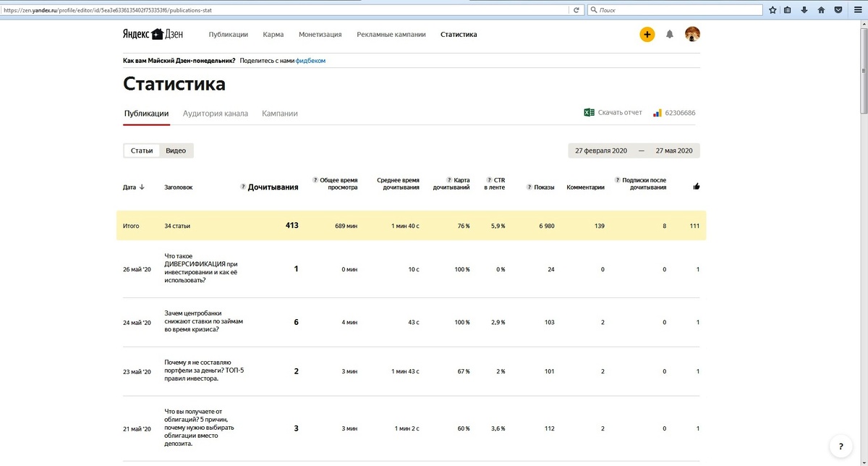Open article 'Почему я не составляю портфели'
868x466 pixels.
pyautogui.click(x=205, y=371)
